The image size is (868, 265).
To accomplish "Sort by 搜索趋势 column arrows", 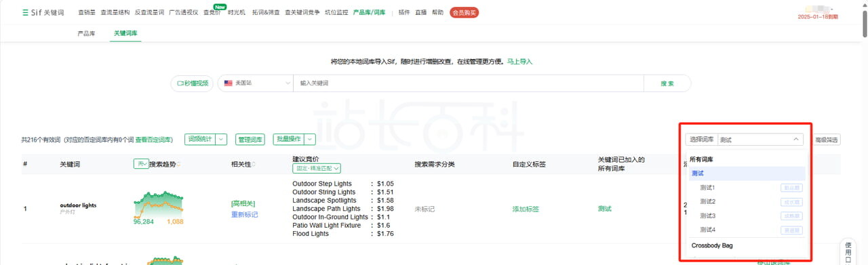I will pyautogui.click(x=179, y=164).
